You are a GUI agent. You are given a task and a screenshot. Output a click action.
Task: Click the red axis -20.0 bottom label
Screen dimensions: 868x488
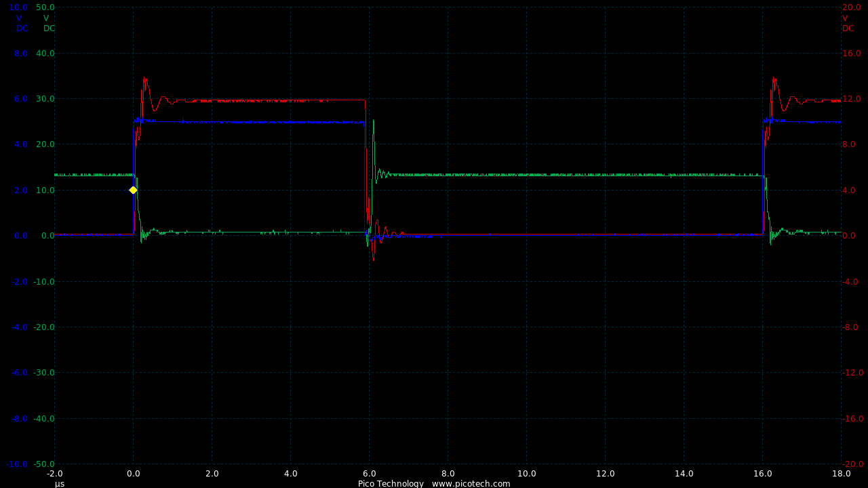(x=853, y=464)
